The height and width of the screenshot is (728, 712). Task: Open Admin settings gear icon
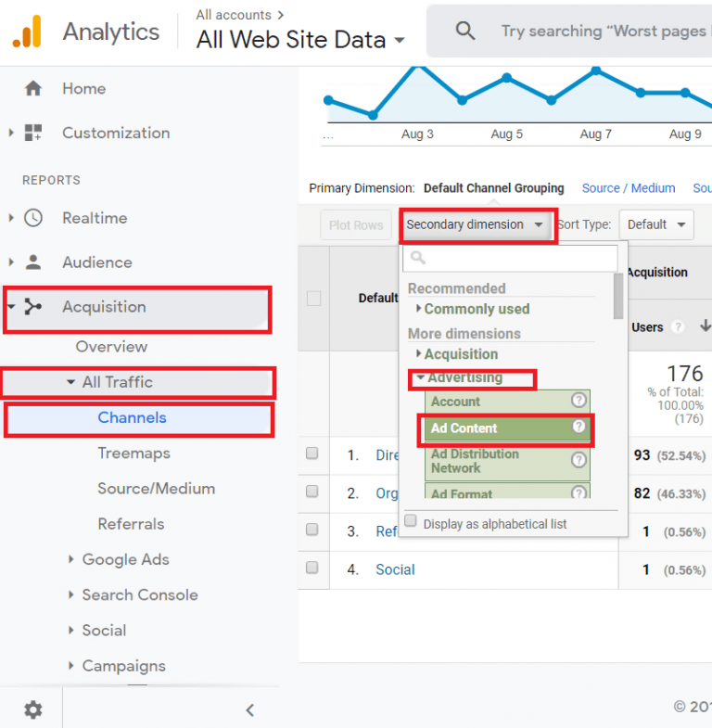(33, 709)
